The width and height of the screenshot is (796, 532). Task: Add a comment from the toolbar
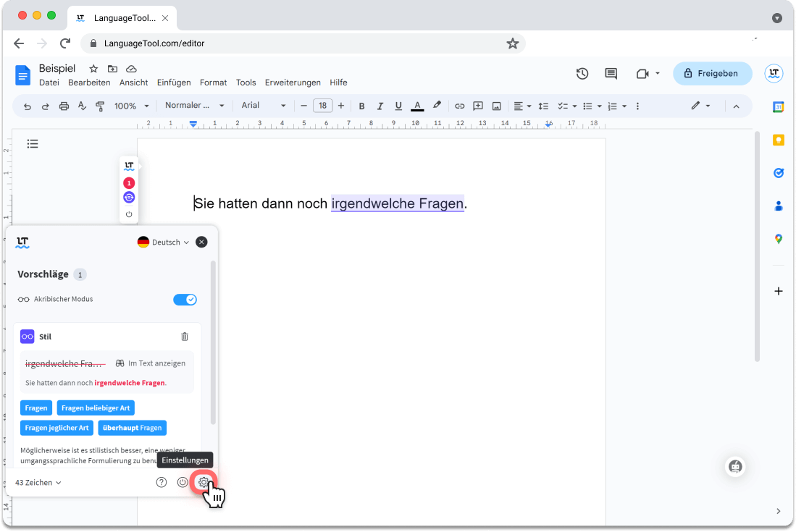pyautogui.click(x=478, y=106)
